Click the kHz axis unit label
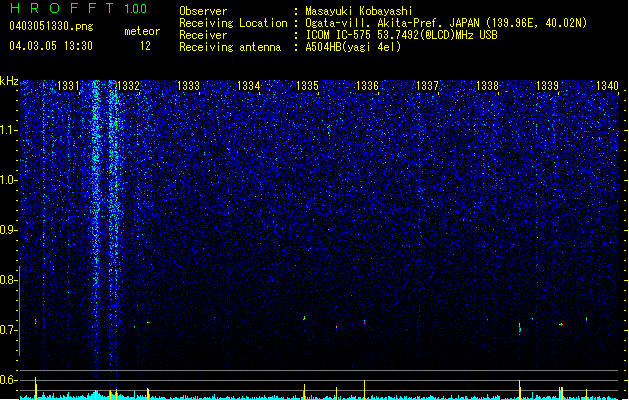This screenshot has height=400, width=629. [x=9, y=81]
